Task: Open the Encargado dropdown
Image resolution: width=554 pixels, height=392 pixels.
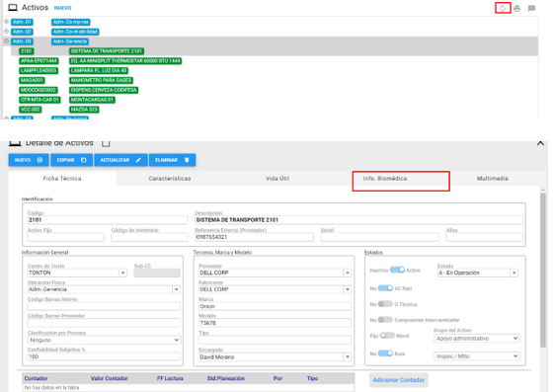Action: point(348,357)
